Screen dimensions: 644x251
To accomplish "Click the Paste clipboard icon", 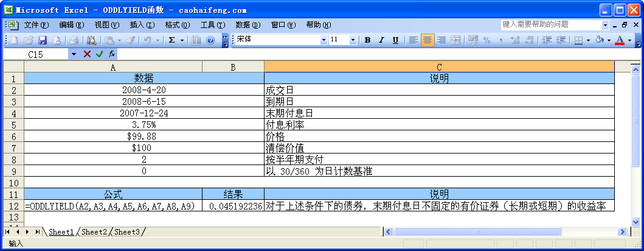I will tap(109, 40).
